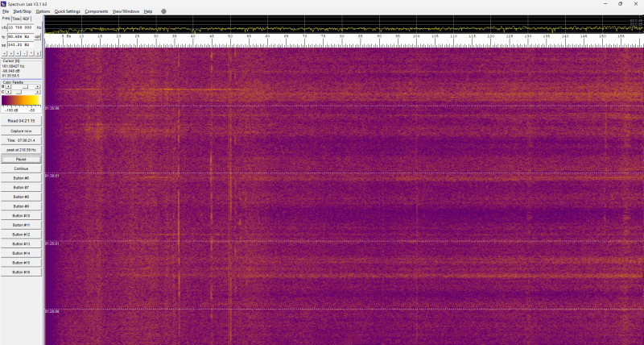The width and height of the screenshot is (644, 345).
Task: Open the Components menu
Action: (x=96, y=11)
